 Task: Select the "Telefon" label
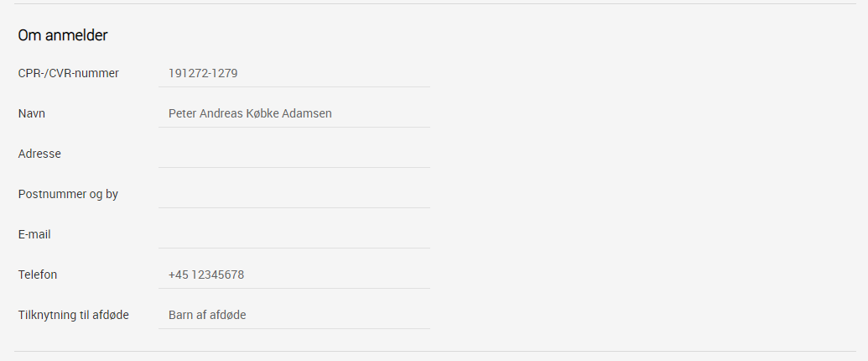(x=37, y=275)
